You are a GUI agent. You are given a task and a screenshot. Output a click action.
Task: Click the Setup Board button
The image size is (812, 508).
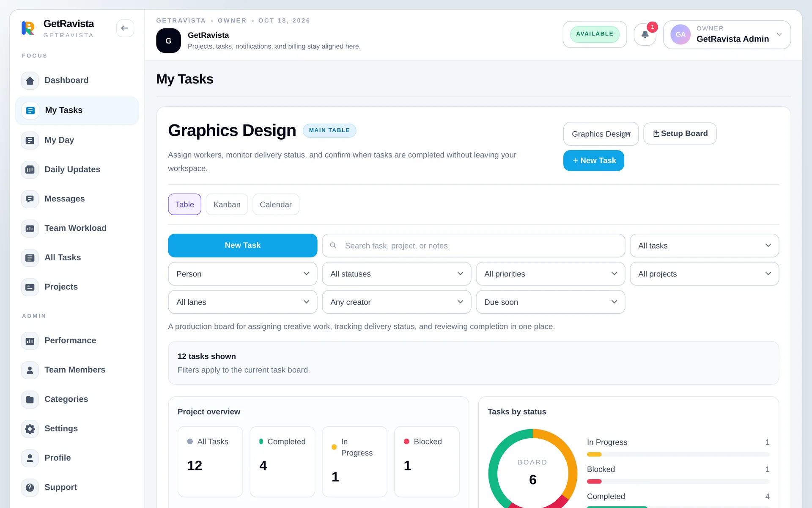pos(680,134)
